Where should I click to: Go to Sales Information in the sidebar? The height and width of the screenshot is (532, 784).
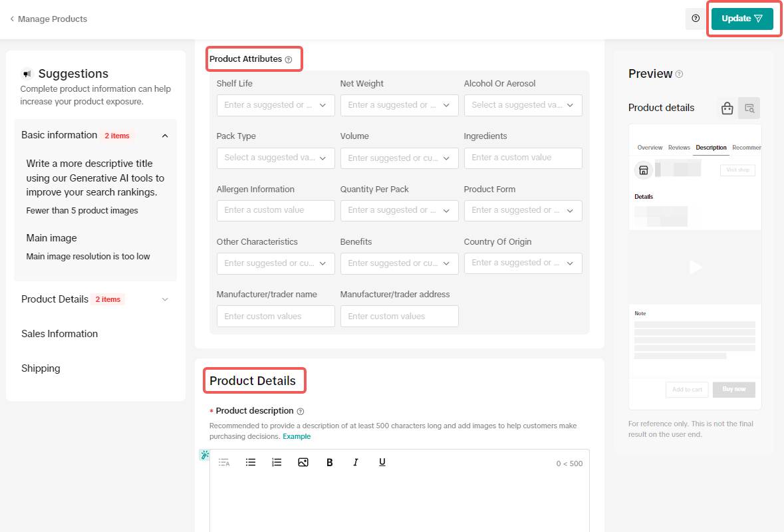pos(60,334)
